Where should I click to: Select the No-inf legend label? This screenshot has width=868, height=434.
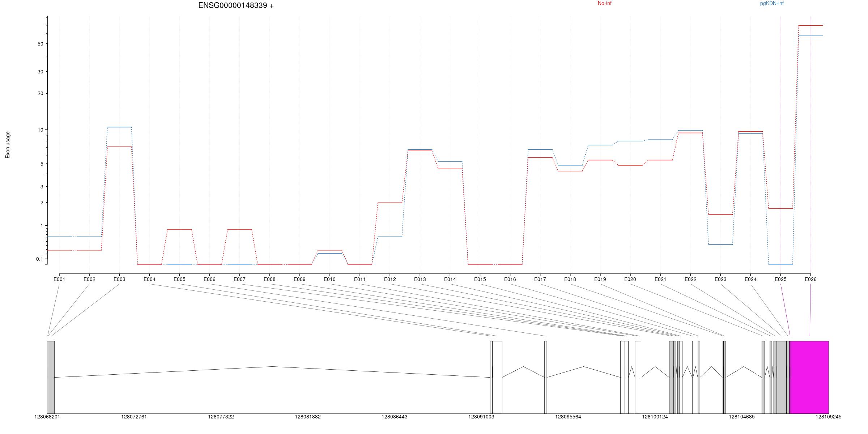coord(604,3)
